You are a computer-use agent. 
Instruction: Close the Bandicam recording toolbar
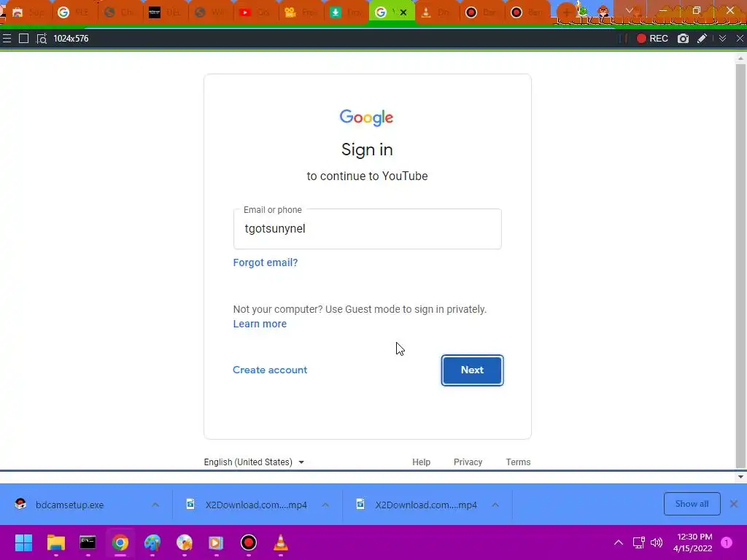click(x=740, y=39)
